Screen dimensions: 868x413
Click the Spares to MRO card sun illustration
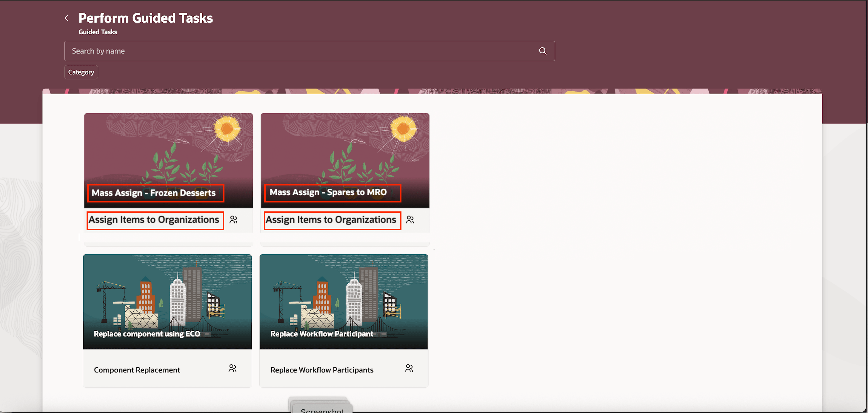point(403,129)
